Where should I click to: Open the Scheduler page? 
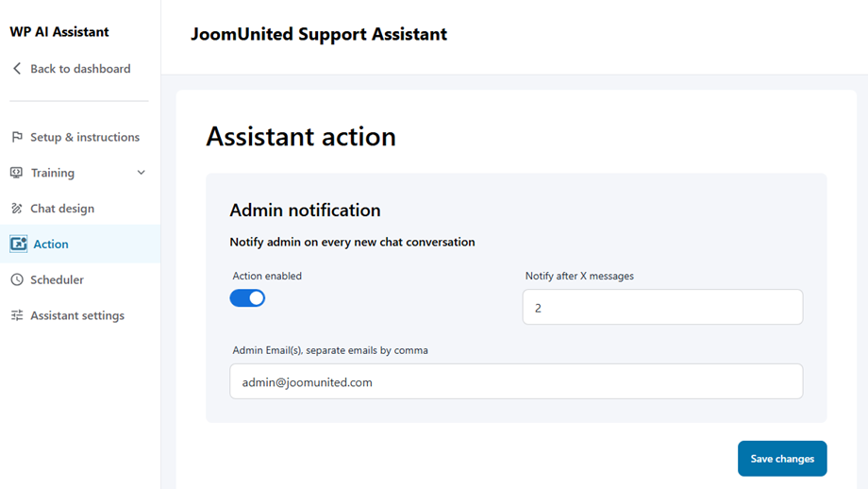[57, 279]
